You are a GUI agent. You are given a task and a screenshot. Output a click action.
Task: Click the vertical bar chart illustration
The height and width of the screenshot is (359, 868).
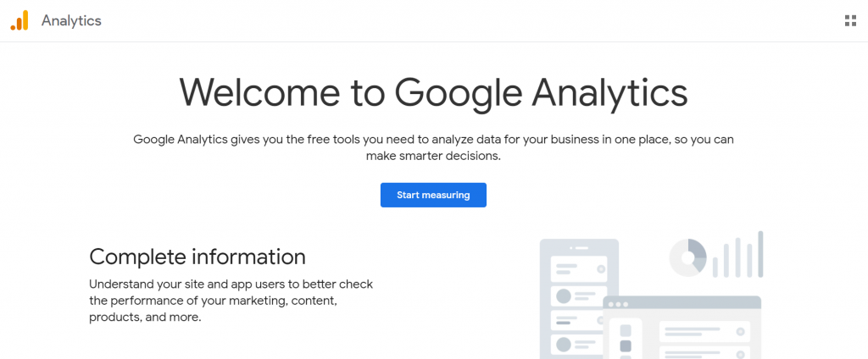738,255
